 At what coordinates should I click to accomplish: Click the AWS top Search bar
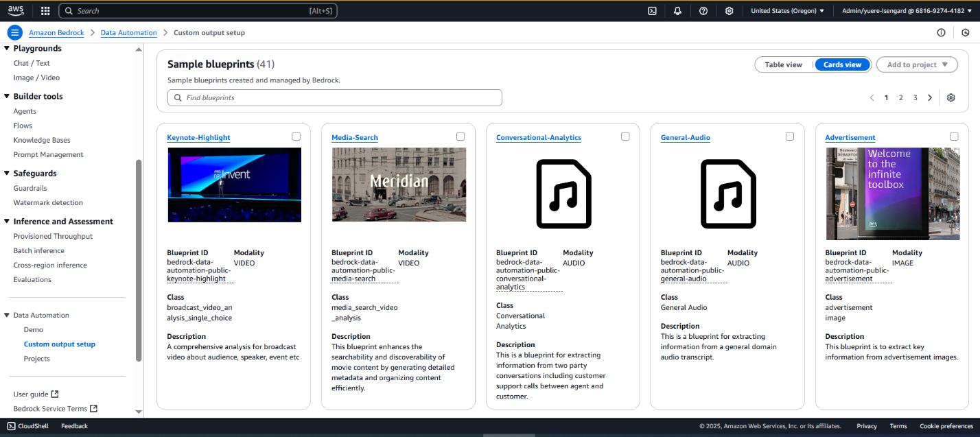coord(198,11)
